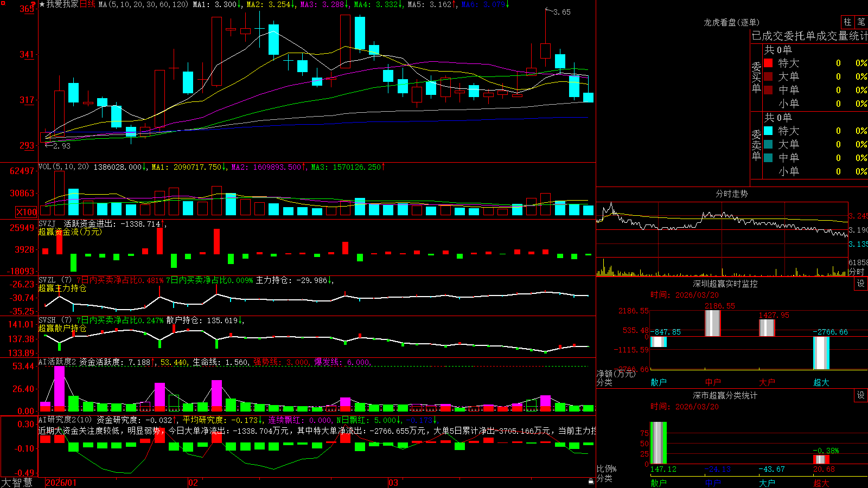The height and width of the screenshot is (488, 868).
Task: Click the stock name 我爱我家
Action: click(x=62, y=4)
